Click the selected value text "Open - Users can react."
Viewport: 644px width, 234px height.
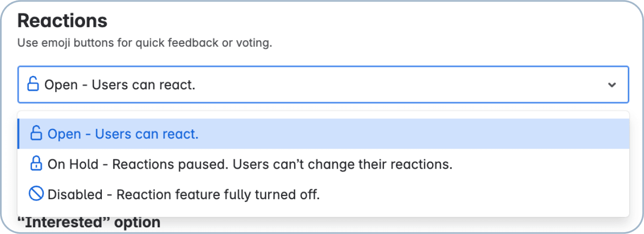(120, 85)
